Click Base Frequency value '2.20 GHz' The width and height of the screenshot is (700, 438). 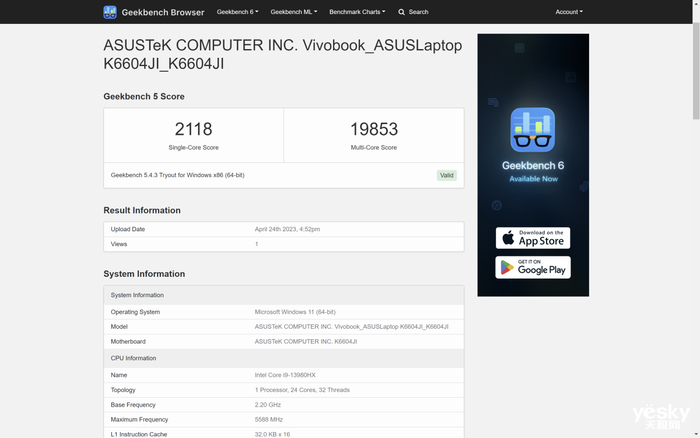267,405
